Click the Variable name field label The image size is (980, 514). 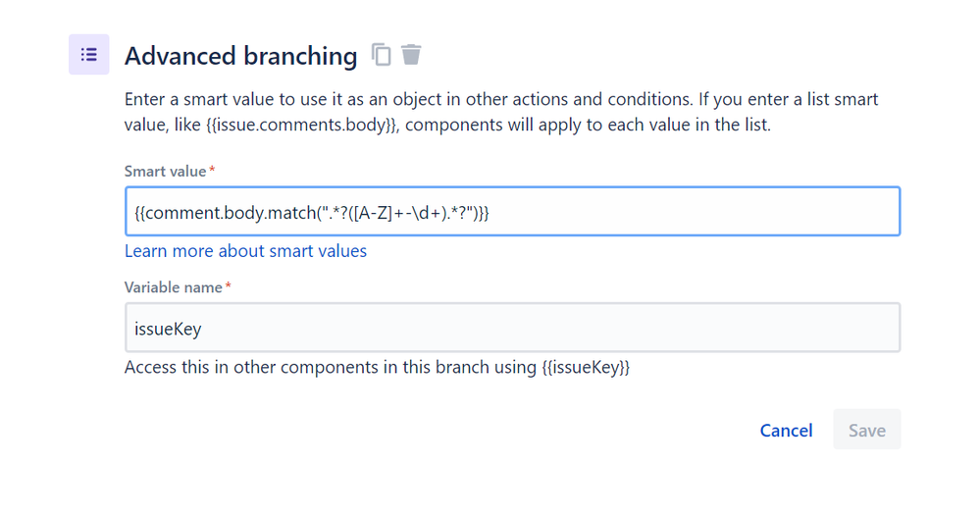pos(173,287)
